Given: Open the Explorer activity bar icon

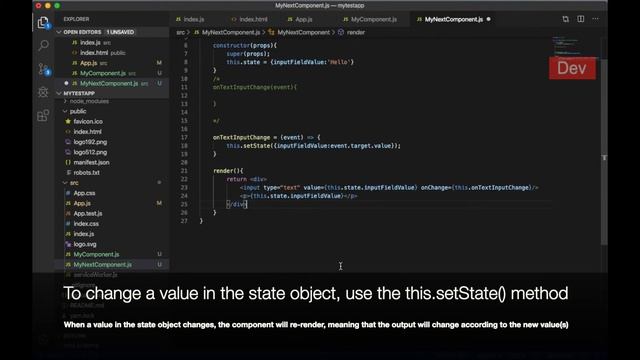Looking at the screenshot, I should tap(43, 22).
